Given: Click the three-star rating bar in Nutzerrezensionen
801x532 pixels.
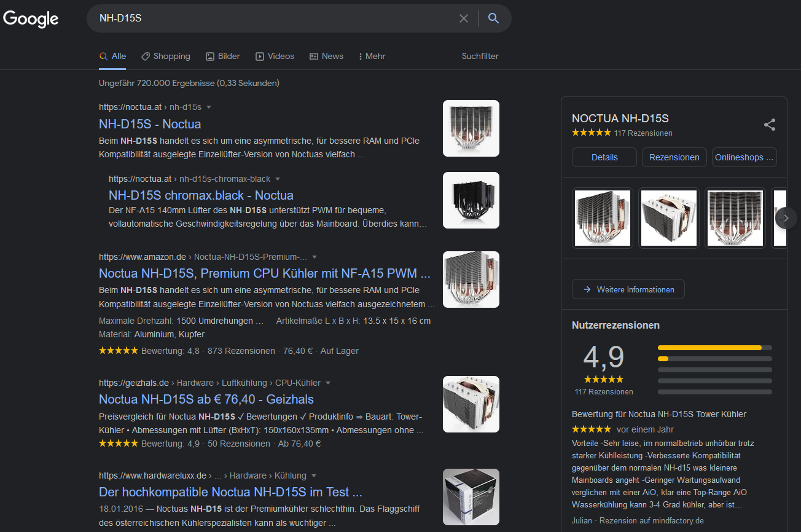Looking at the screenshot, I should coord(715,370).
